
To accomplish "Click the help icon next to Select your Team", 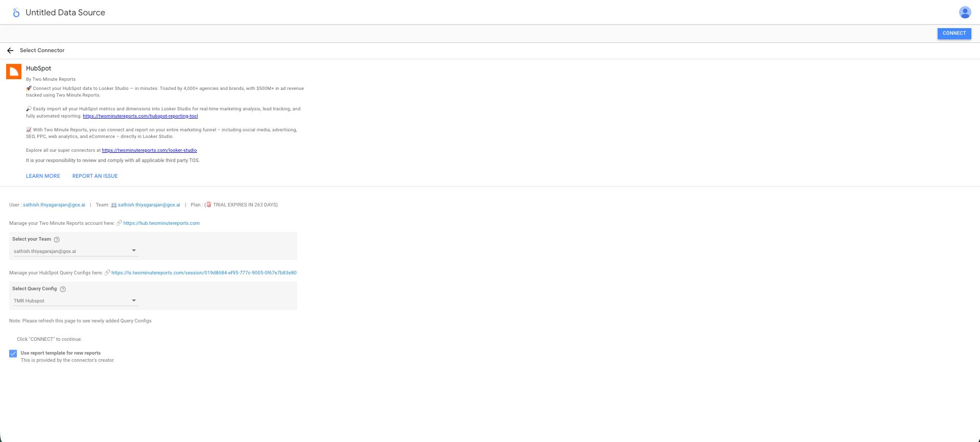I will pyautogui.click(x=57, y=240).
